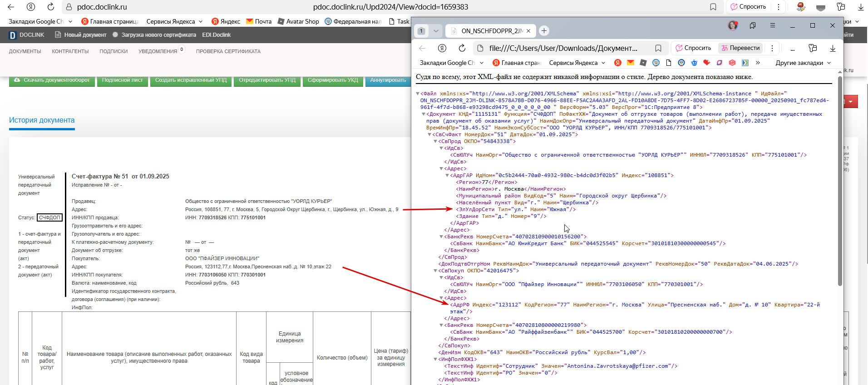Click Отредактировать УПД button
Image resolution: width=868 pixels, height=385 pixels.
tap(267, 80)
